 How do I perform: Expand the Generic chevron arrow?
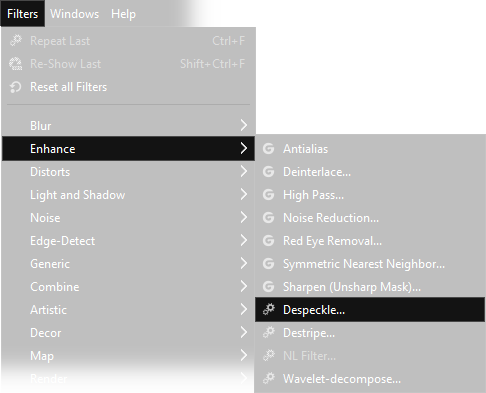click(x=244, y=263)
